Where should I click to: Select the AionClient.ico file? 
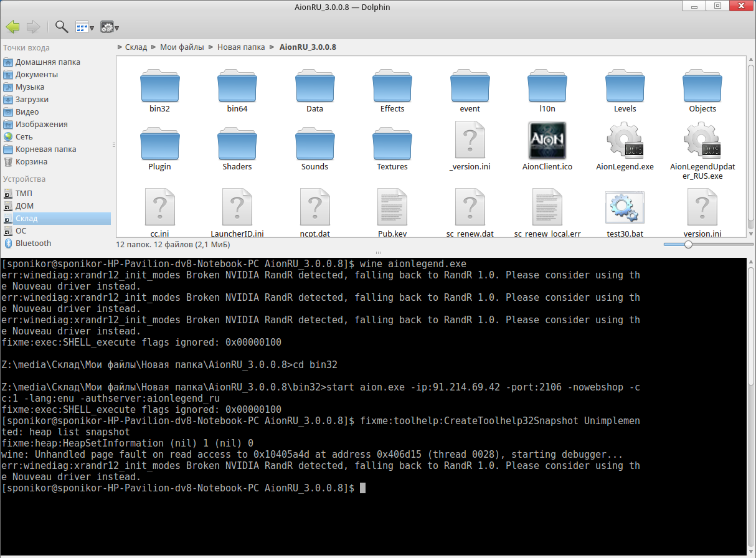547,145
